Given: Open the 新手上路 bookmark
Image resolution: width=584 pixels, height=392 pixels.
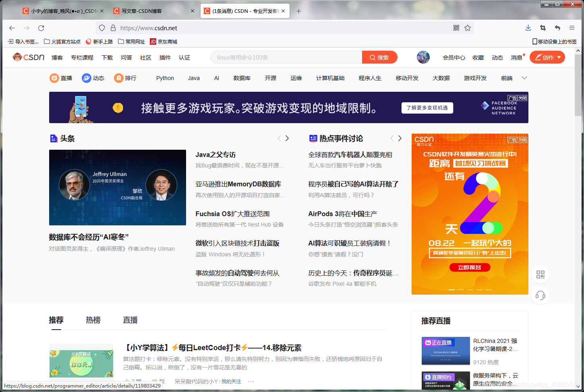Looking at the screenshot, I should click(99, 41).
